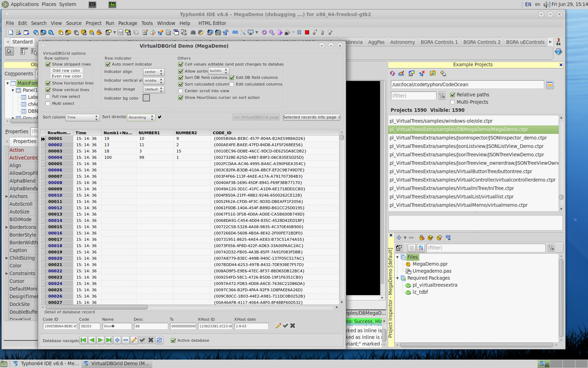Open the Package menu
Image resolution: width=588 pixels, height=368 pixels.
pyautogui.click(x=127, y=23)
